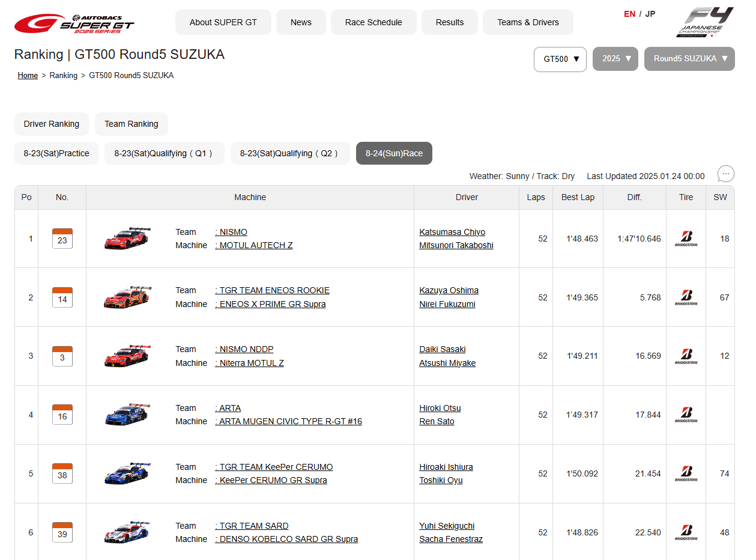Image resolution: width=756 pixels, height=560 pixels.
Task: Select the 8-24(Sun)Race tab
Action: [394, 153]
